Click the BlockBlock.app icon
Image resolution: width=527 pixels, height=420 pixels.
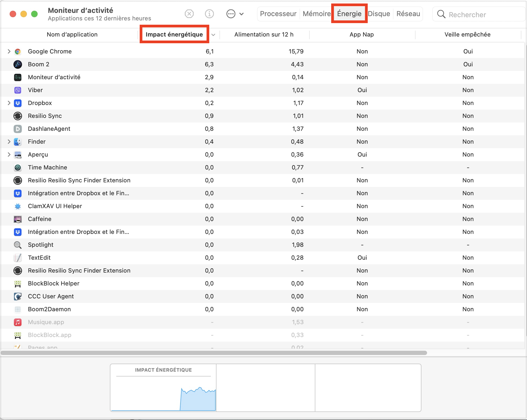[18, 335]
